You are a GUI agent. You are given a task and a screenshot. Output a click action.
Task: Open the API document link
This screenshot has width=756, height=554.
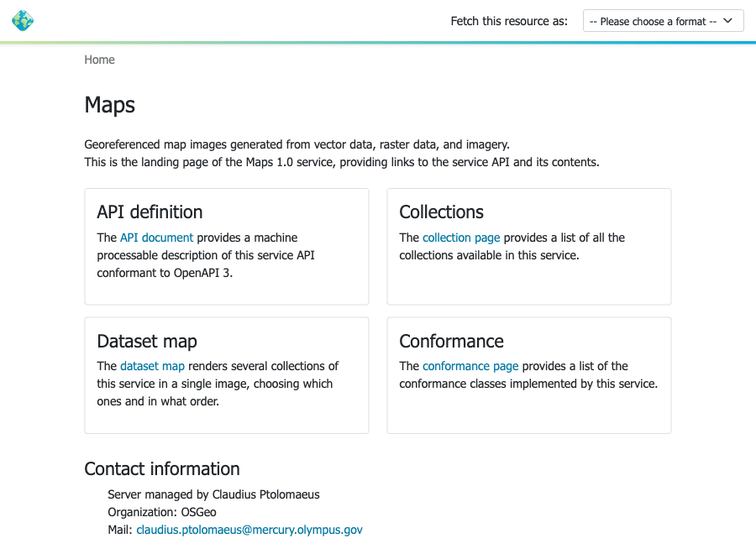click(x=157, y=238)
